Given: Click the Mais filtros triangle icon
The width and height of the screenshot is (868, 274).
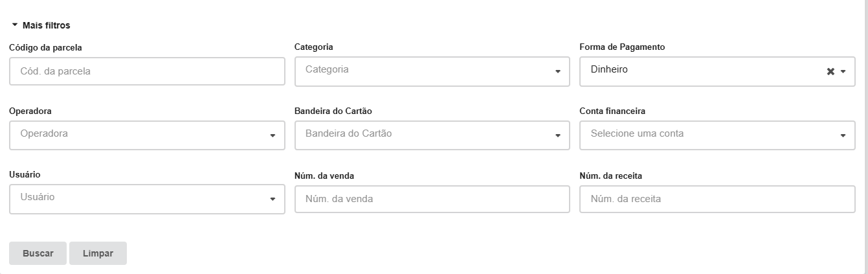Looking at the screenshot, I should 15,25.
